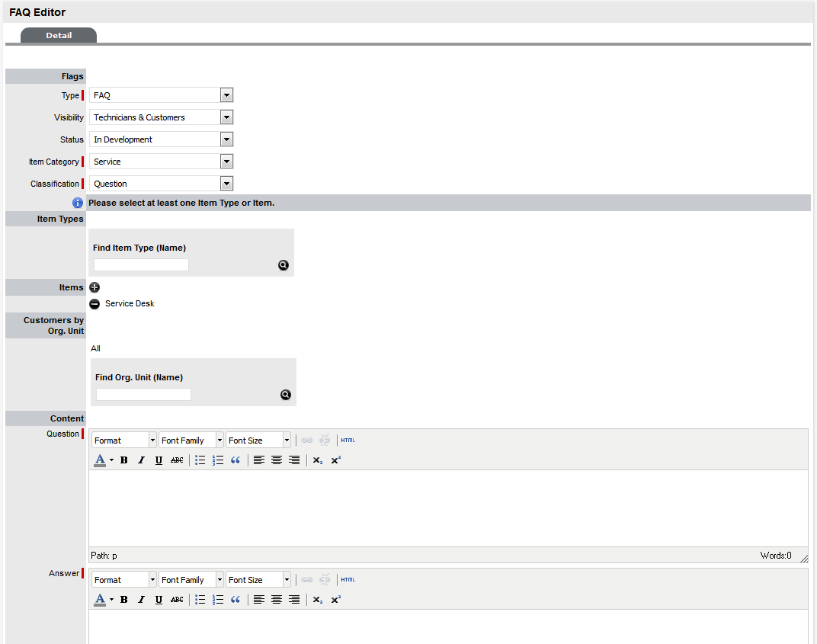Viewport: 817px width, 644px height.
Task: Open Font Family dropdown in Answer editor
Action: tap(191, 580)
